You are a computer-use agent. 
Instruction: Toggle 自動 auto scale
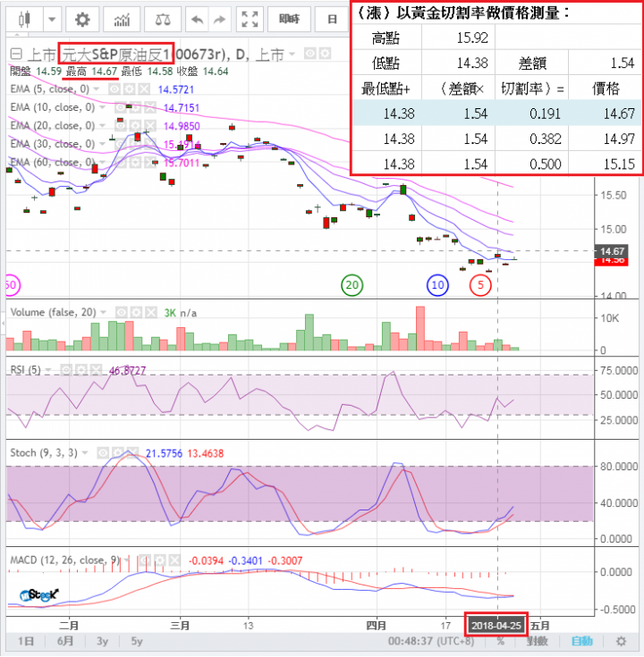[582, 641]
